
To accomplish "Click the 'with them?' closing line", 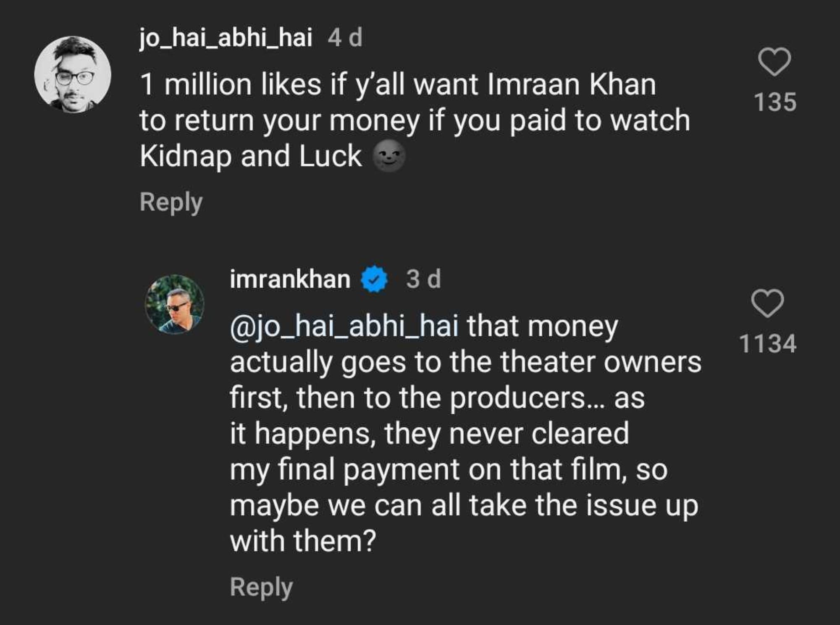I will (x=303, y=541).
